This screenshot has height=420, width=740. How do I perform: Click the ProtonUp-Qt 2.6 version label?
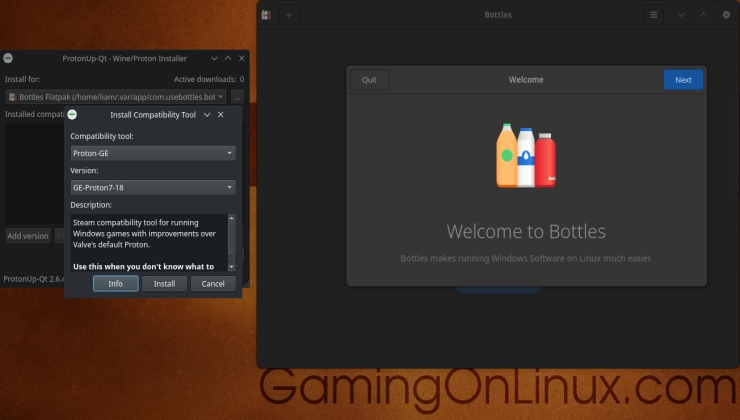pyautogui.click(x=34, y=279)
